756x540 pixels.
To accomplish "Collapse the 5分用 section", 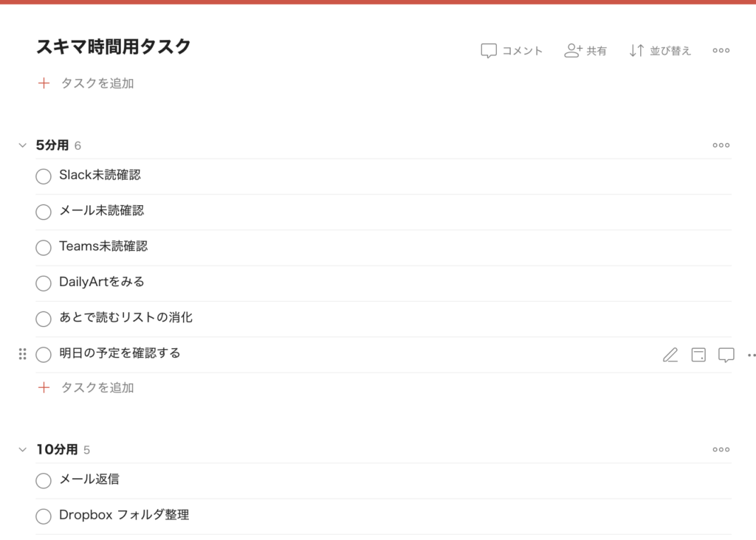I will coord(22,145).
